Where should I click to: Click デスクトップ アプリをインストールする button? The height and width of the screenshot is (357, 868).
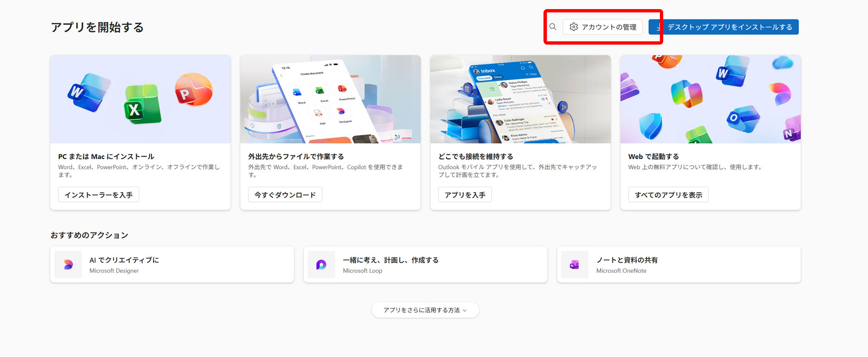point(729,27)
